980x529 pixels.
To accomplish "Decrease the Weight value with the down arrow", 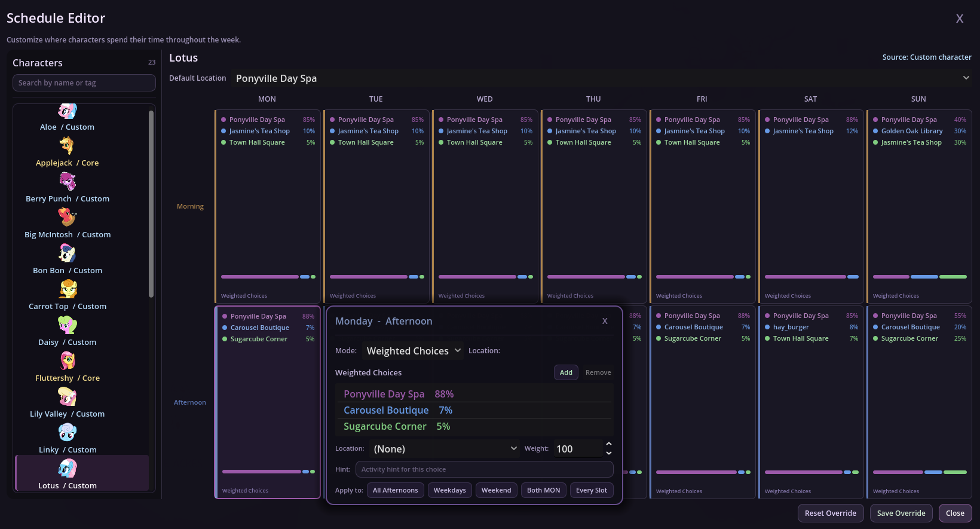I will (608, 453).
